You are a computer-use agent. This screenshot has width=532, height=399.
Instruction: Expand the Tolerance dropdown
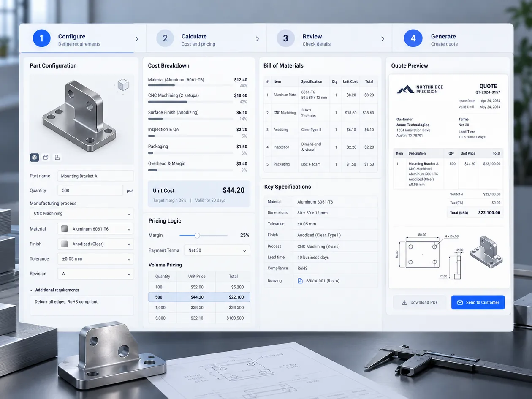(x=95, y=259)
